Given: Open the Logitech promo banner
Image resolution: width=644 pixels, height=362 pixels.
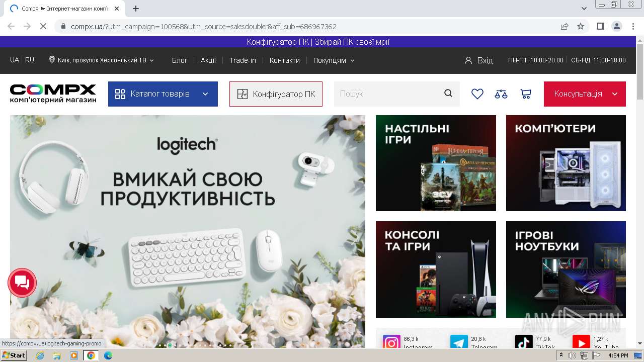Looking at the screenshot, I should [188, 231].
